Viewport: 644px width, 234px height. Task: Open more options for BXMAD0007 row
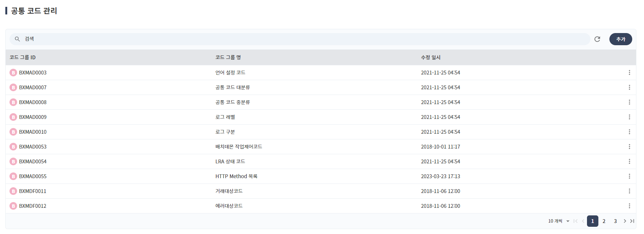click(x=629, y=87)
